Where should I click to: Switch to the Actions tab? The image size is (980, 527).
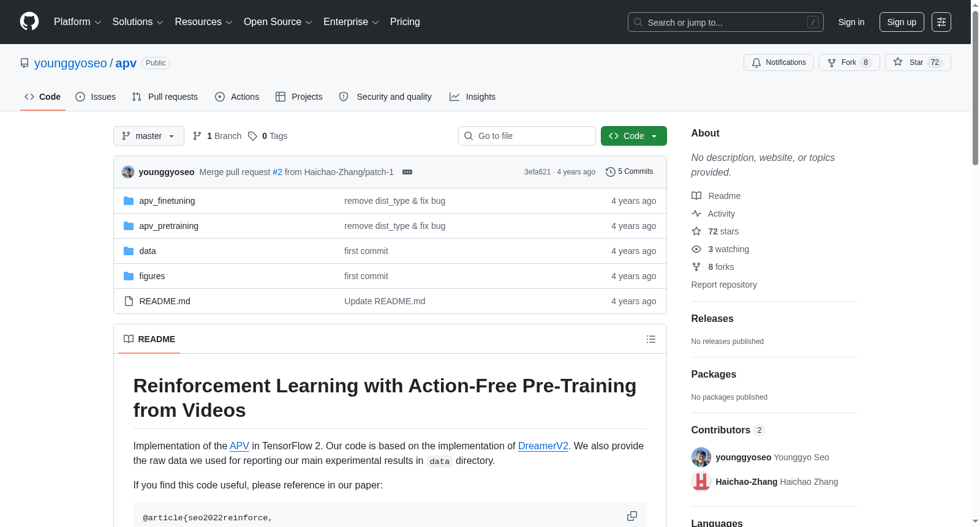tap(237, 97)
